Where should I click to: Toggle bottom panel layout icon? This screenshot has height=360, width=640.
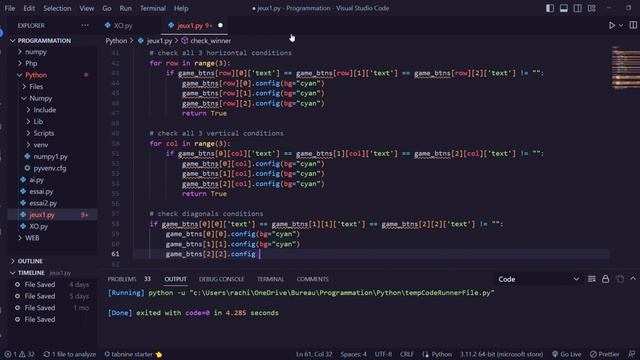point(564,8)
